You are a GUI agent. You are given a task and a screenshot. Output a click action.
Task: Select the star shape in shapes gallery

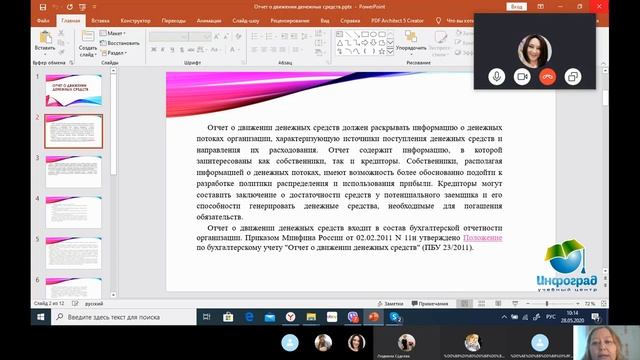point(382,51)
